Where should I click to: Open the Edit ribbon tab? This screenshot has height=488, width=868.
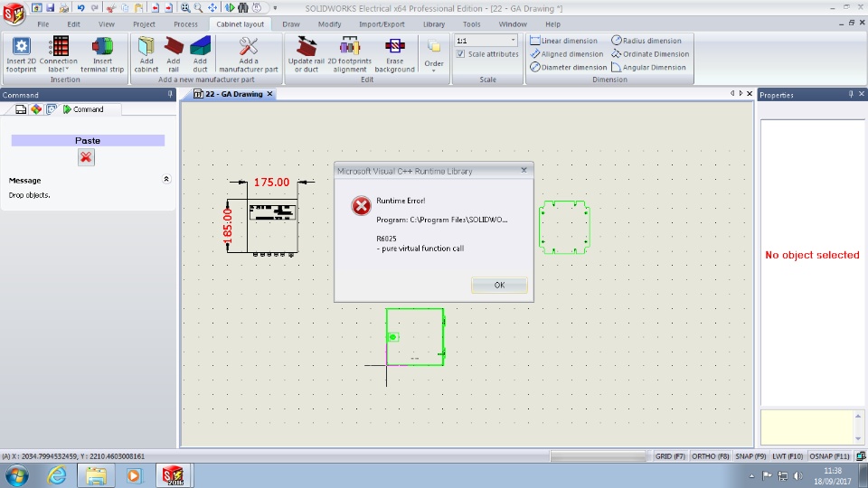(x=73, y=24)
